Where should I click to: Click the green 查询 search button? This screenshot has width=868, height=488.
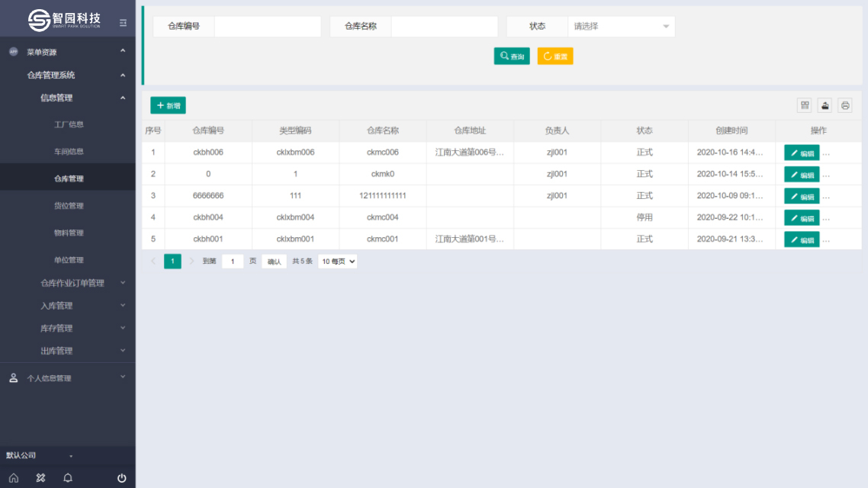[512, 56]
